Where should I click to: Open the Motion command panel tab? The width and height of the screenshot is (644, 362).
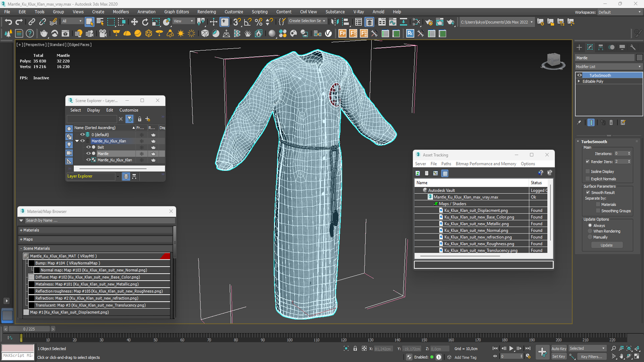[x=611, y=47]
